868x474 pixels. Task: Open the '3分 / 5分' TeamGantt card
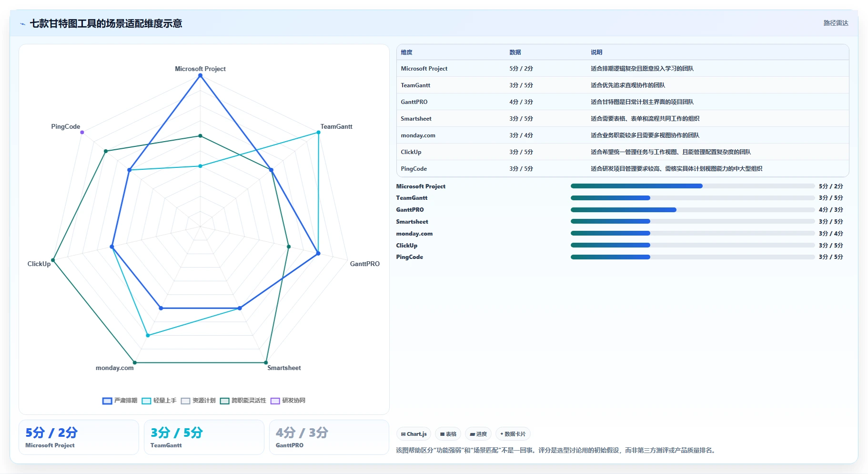pos(204,437)
